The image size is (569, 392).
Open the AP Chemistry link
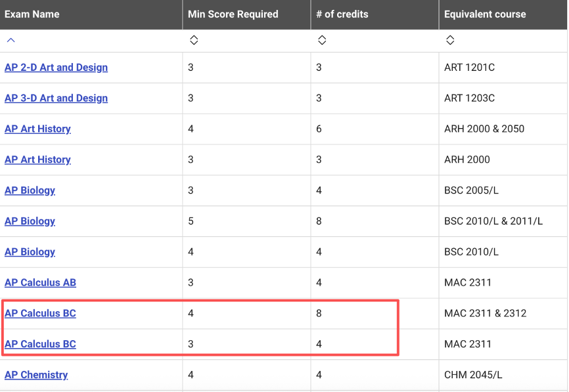36,375
